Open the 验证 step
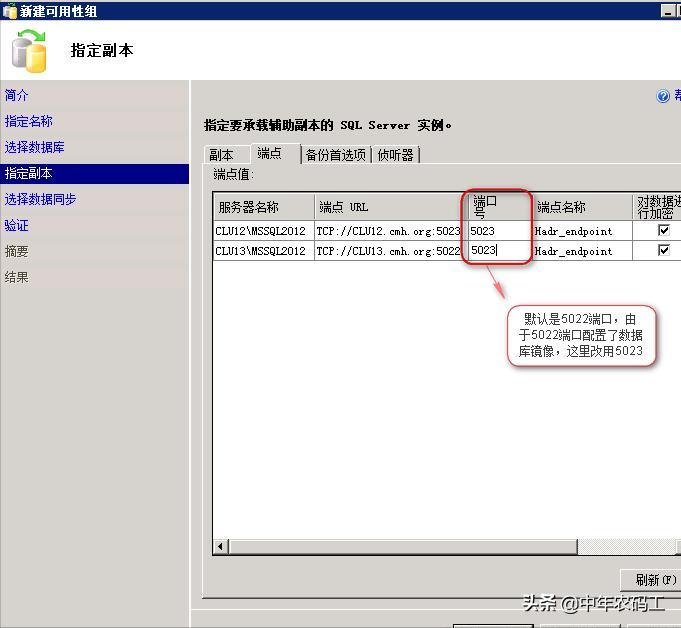The height and width of the screenshot is (628, 681). pos(17,225)
